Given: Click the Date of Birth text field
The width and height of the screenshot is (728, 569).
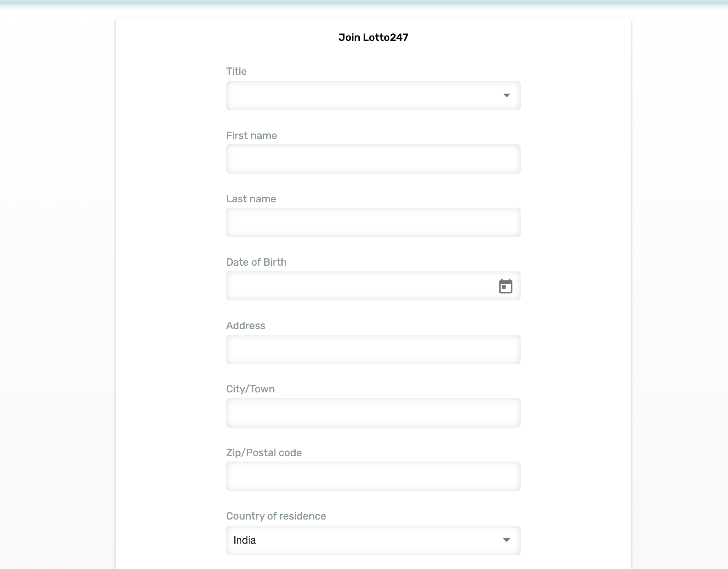Looking at the screenshot, I should [360, 286].
